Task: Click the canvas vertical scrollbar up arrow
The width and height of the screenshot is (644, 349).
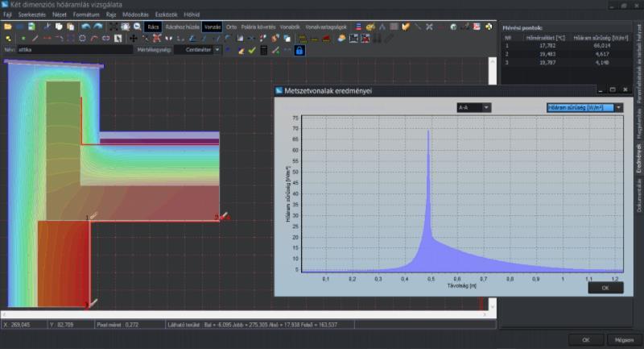Action: click(493, 62)
